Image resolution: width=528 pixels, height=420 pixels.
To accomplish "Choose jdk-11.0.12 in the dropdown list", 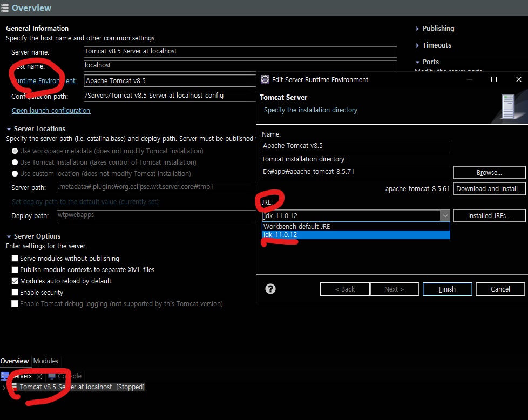I will tap(356, 235).
